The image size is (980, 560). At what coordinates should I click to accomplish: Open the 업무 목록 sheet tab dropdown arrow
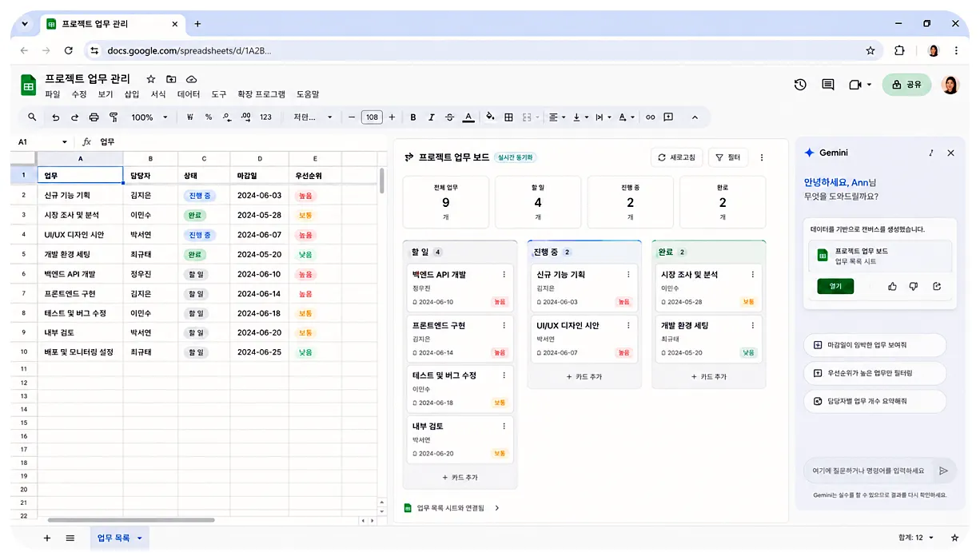click(139, 538)
